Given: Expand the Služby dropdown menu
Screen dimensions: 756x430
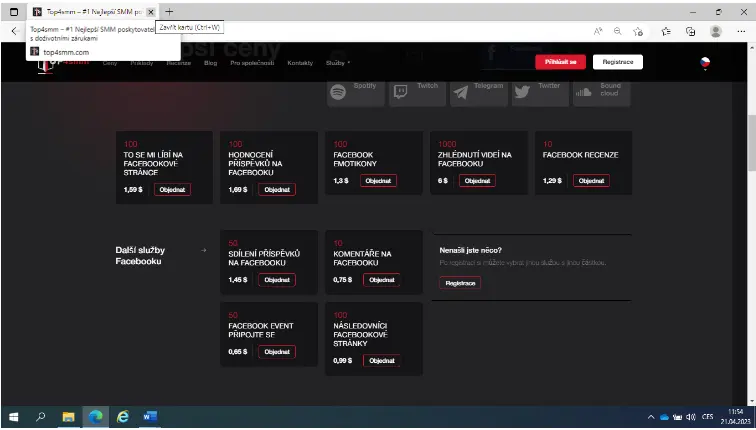Looking at the screenshot, I should click(338, 63).
